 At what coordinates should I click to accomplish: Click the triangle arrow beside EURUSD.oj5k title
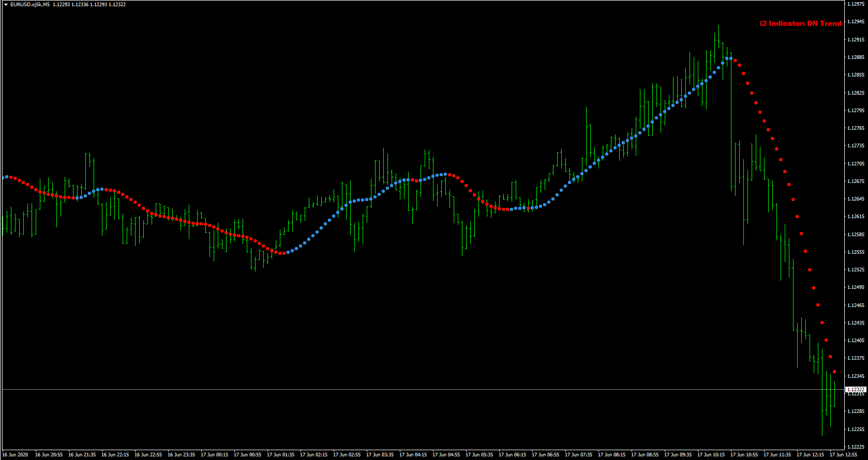[x=6, y=4]
